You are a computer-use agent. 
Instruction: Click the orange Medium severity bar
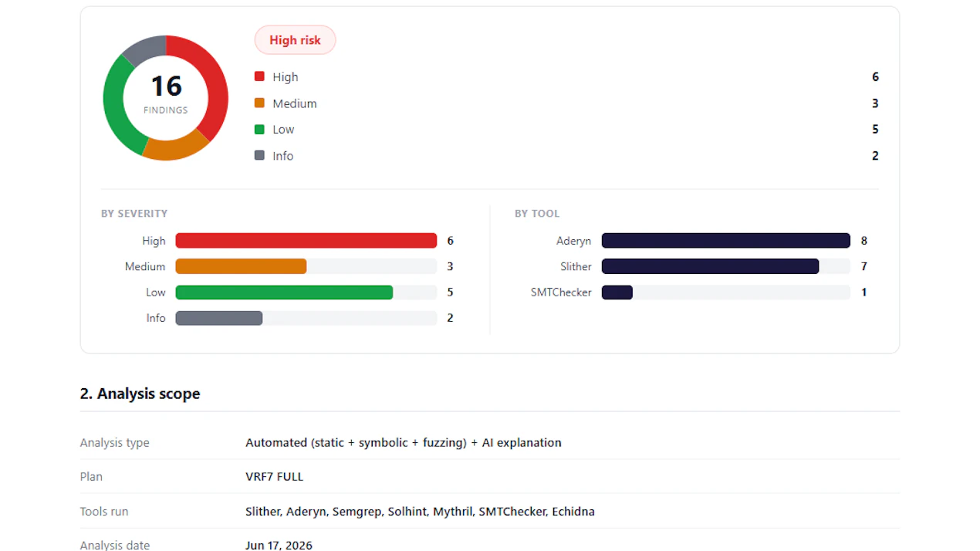(241, 266)
